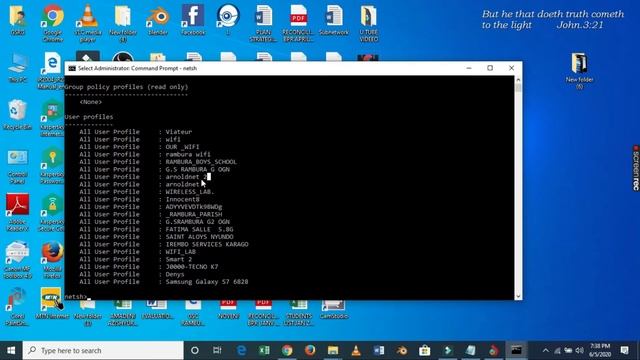This screenshot has width=640, height=360.
Task: Open the U TUBE VIDEO folder
Action: click(369, 23)
